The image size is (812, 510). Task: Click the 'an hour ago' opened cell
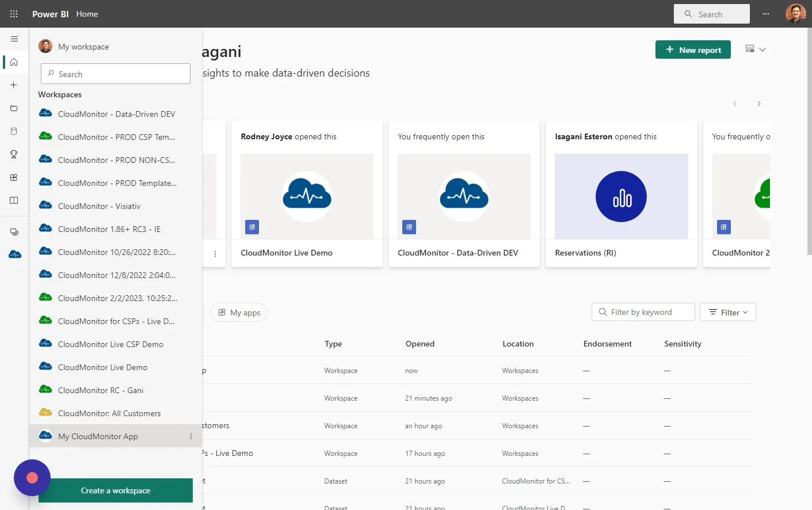coord(424,426)
